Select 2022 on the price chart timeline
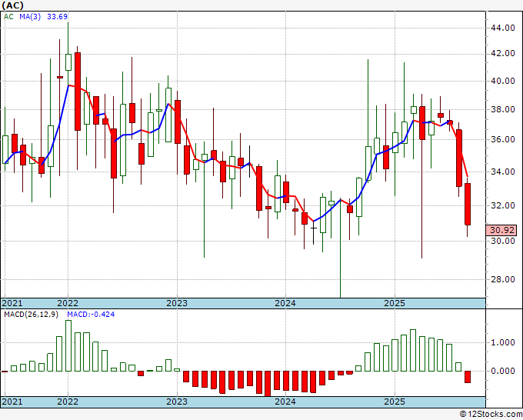This screenshot has width=523, height=420. tap(68, 303)
